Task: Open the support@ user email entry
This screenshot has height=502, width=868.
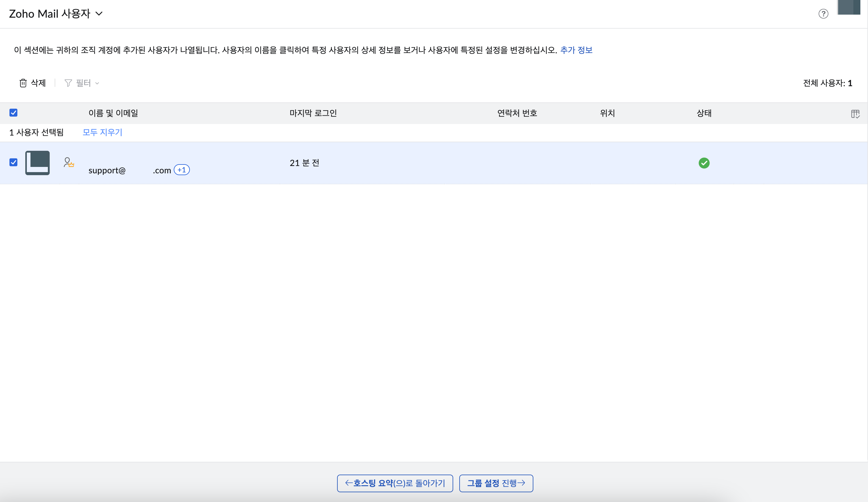Action: point(107,171)
